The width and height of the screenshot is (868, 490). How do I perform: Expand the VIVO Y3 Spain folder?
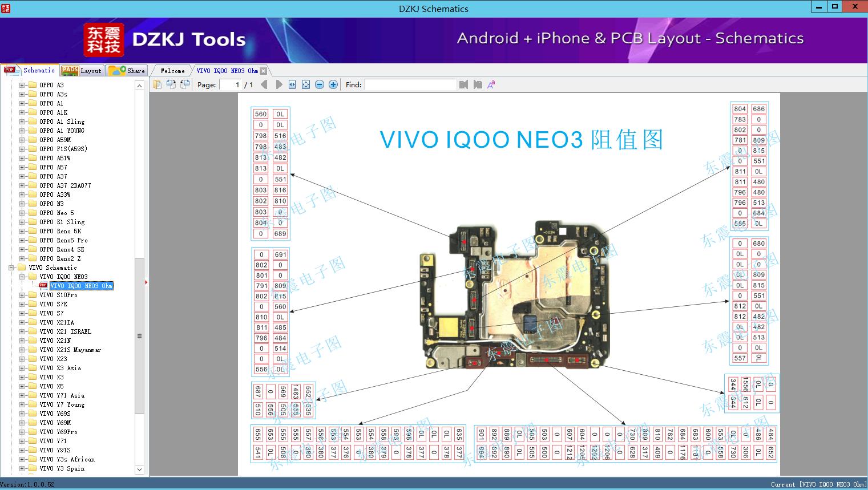pyautogui.click(x=22, y=468)
